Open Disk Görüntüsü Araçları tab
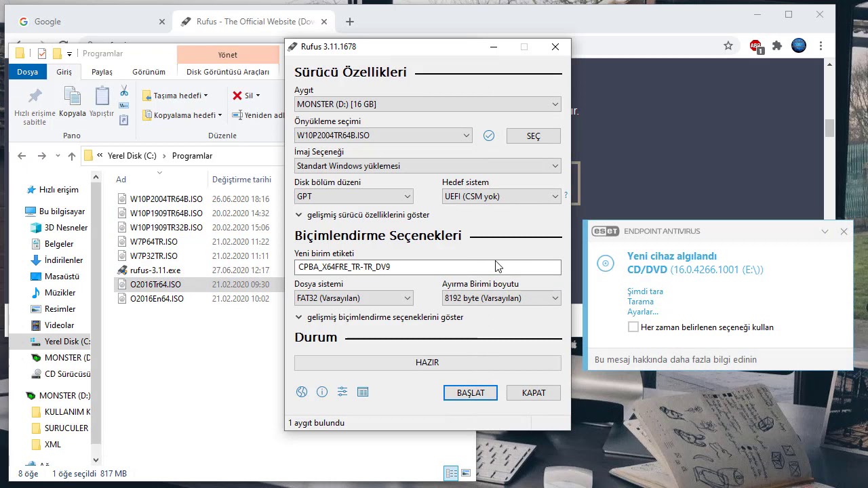The width and height of the screenshot is (868, 488). coord(228,72)
